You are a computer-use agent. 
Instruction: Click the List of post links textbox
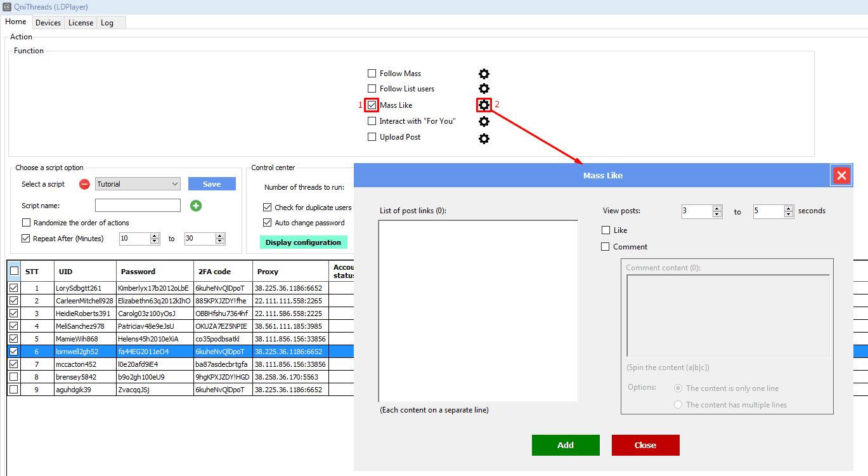pos(478,311)
